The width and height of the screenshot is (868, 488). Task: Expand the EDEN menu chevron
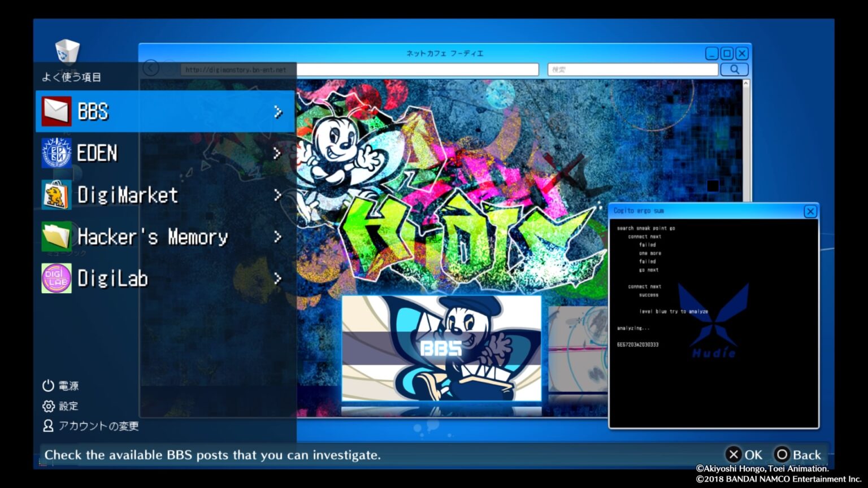pyautogui.click(x=277, y=153)
